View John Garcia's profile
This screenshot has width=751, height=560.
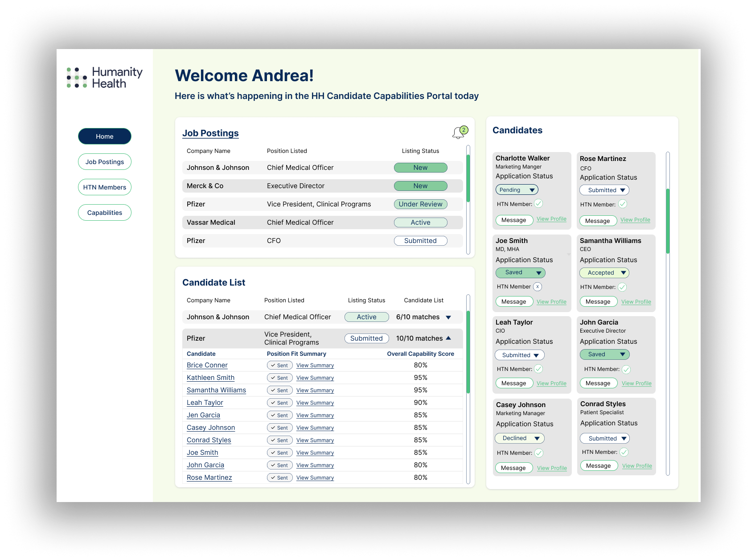(636, 383)
